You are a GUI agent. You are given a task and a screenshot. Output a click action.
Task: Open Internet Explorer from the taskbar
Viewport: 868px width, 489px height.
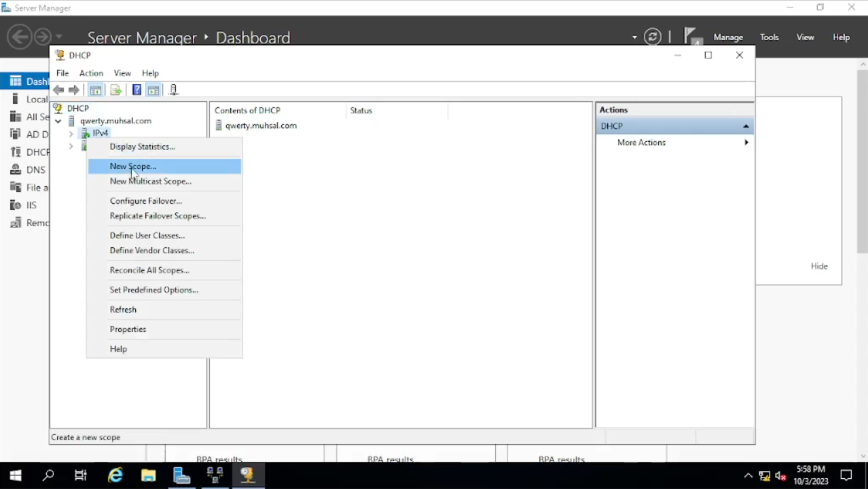click(115, 475)
